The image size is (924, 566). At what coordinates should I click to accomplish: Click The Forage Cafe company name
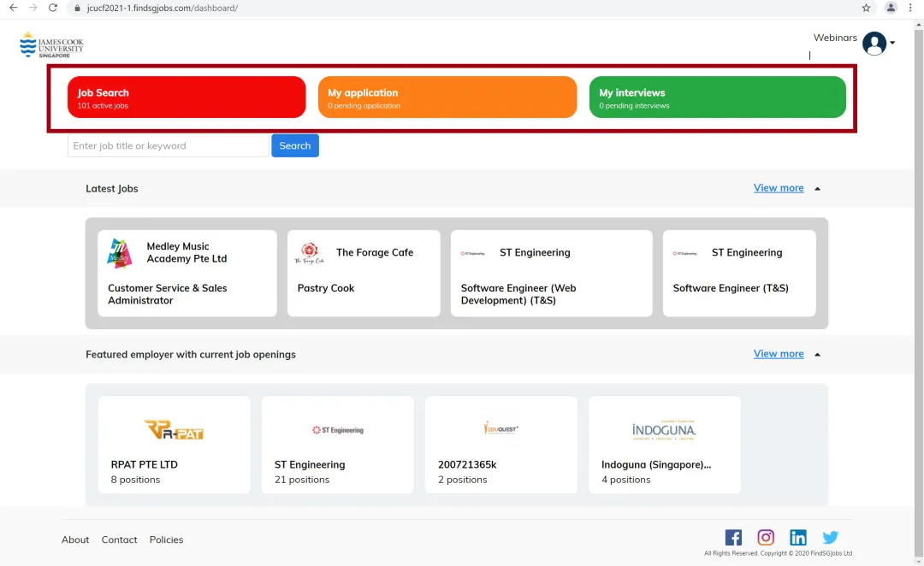click(x=375, y=252)
